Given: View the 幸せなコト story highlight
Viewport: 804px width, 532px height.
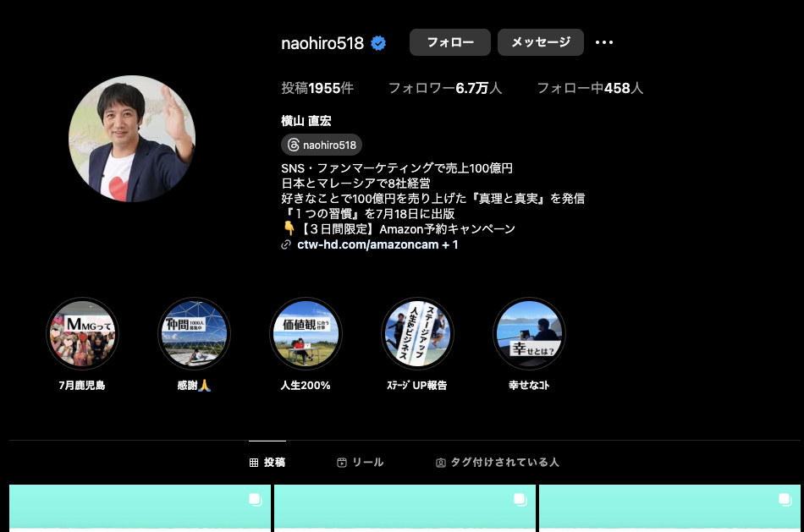Looking at the screenshot, I should tap(529, 333).
